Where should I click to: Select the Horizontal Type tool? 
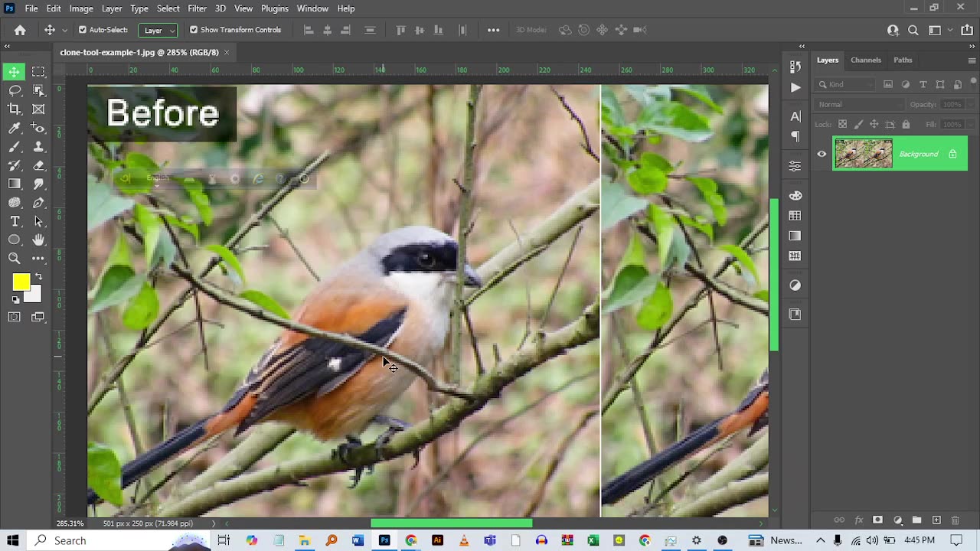click(14, 221)
